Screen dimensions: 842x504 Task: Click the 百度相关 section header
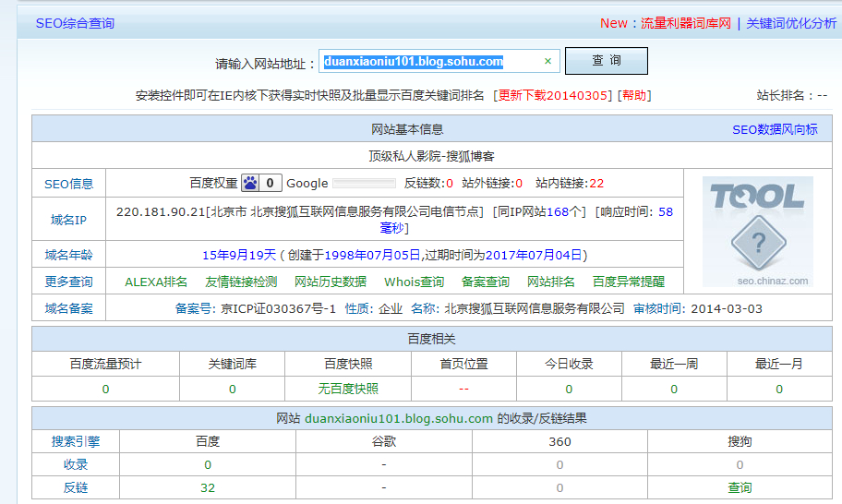point(431,339)
